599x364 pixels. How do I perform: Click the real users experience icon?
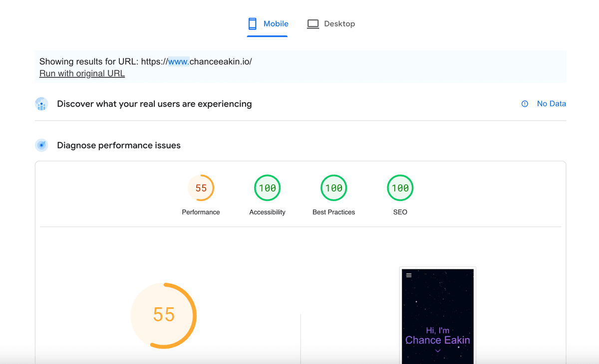[41, 104]
